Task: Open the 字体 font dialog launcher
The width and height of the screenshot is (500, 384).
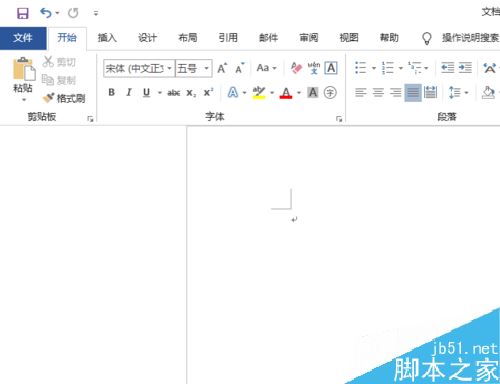Action: point(339,119)
